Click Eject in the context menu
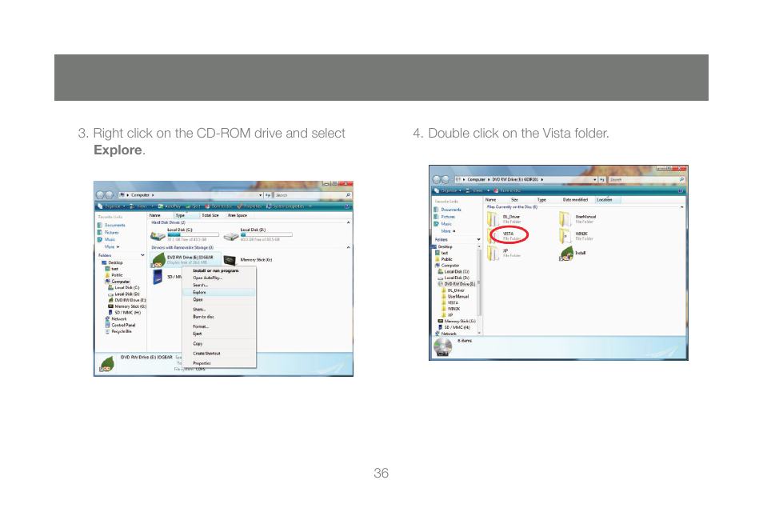 (x=218, y=334)
